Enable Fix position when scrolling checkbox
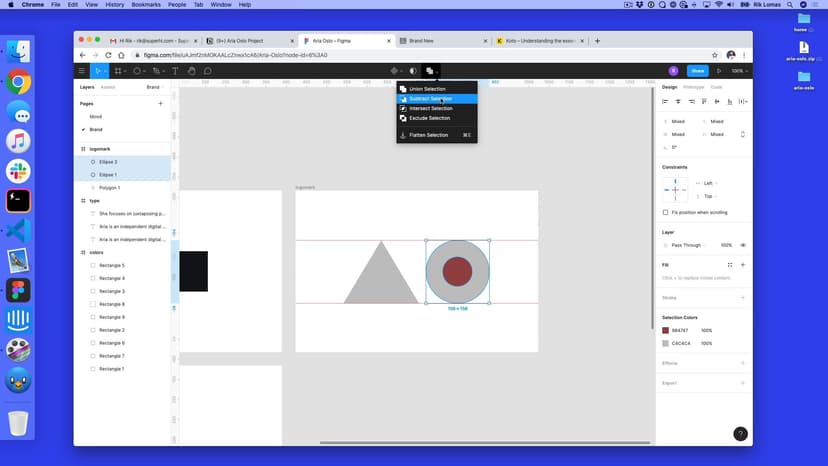The height and width of the screenshot is (466, 828). pyautogui.click(x=666, y=212)
